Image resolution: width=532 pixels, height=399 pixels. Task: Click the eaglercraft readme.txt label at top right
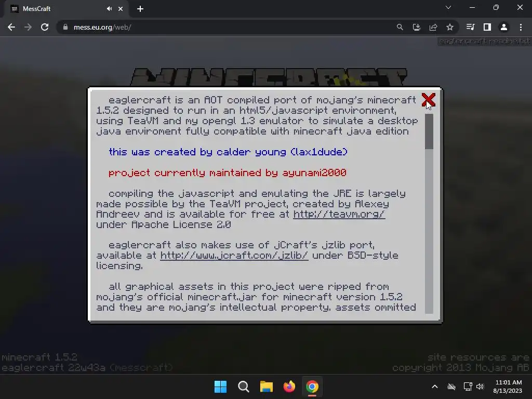coord(484,41)
